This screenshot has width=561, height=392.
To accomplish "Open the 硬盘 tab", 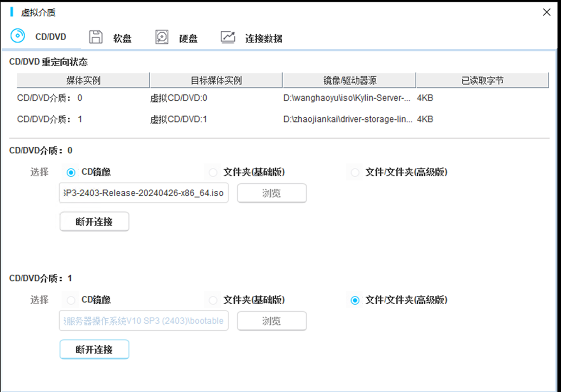I will pos(188,38).
